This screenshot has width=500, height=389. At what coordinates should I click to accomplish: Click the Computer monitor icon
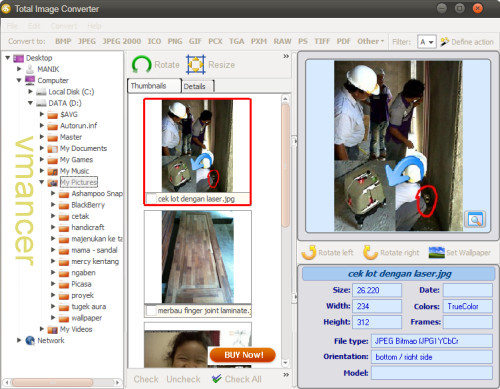pyautogui.click(x=30, y=80)
